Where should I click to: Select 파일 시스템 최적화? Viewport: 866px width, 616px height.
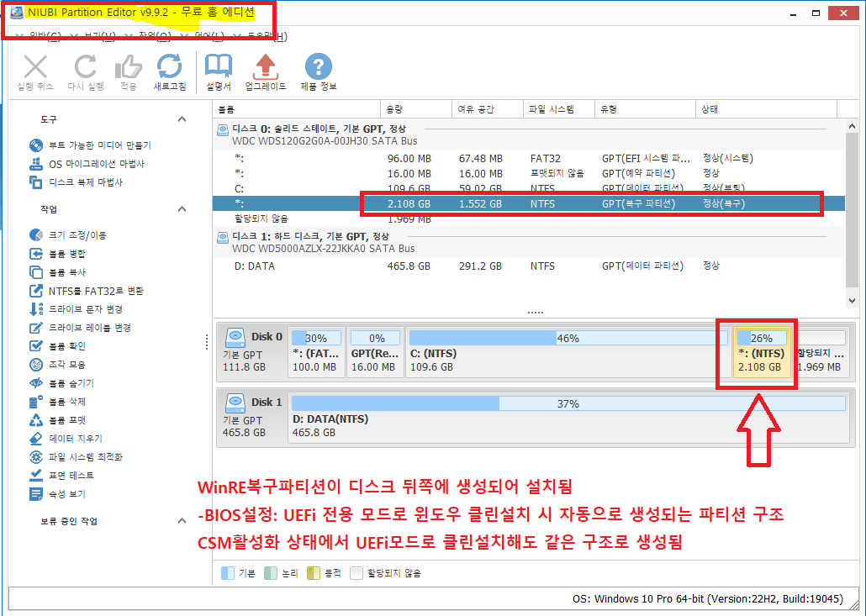(76, 457)
